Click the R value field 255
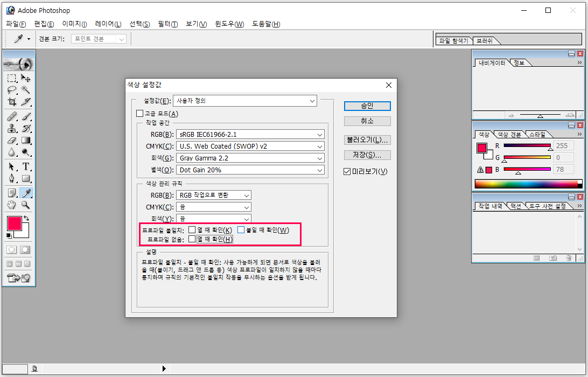This screenshot has height=377, width=588. [x=564, y=145]
